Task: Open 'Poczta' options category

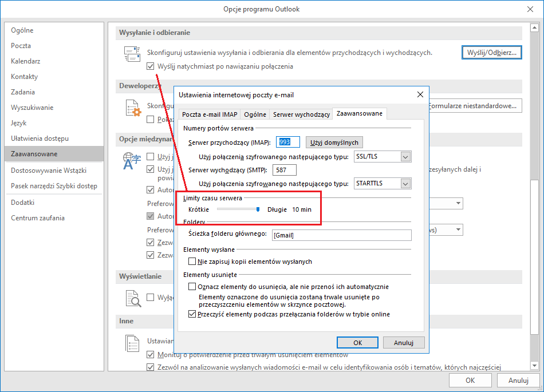Action: point(54,46)
